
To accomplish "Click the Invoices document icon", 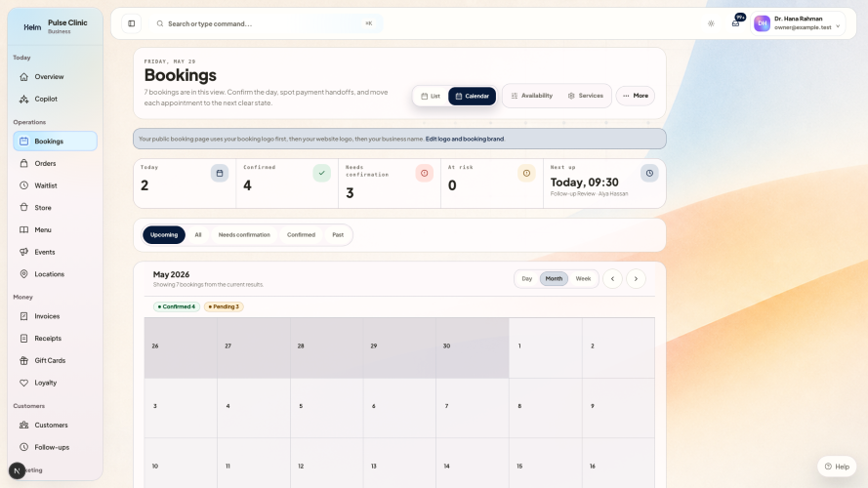I will pos(23,316).
